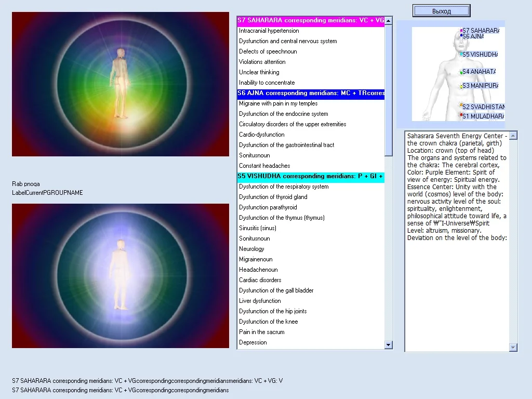Select 'Dysfunction of the respiratory system' row
This screenshot has width=532, height=399.
pos(311,187)
